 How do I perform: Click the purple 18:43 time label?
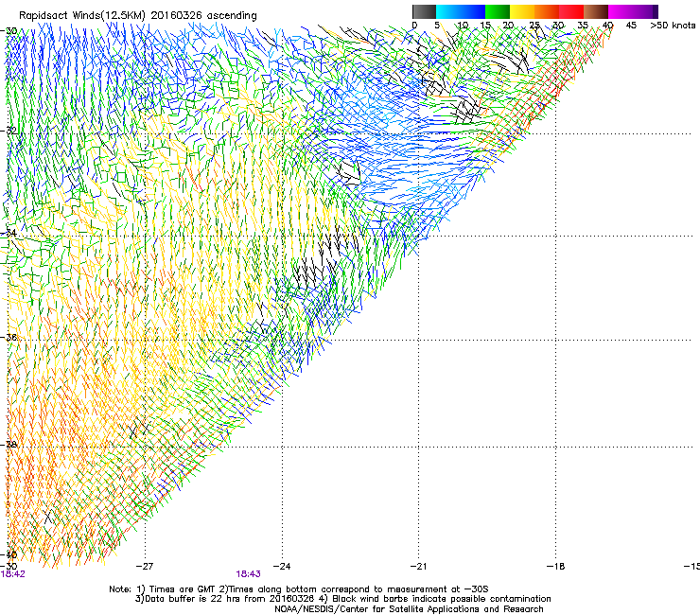(248, 574)
